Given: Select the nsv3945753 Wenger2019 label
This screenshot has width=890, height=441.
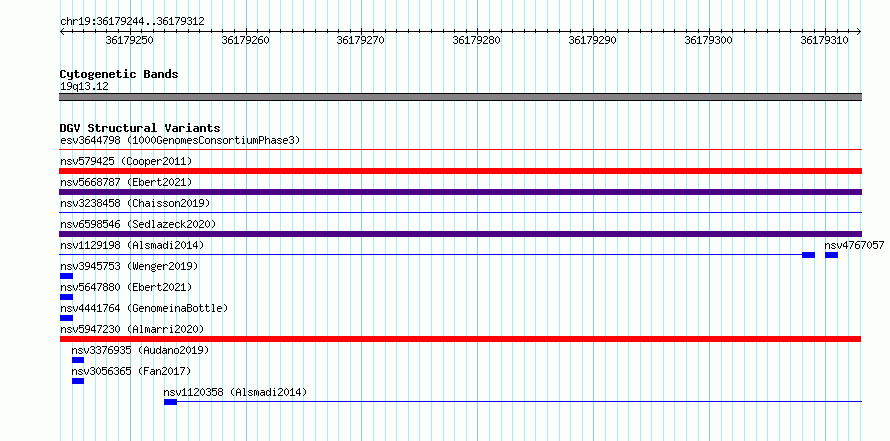Looking at the screenshot, I should 129,266.
